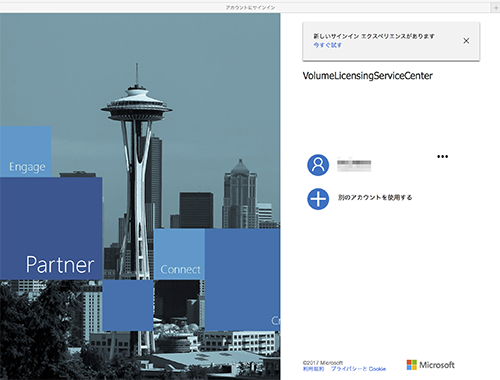500x380 pixels.
Task: Select the アカウントにサインイン tab
Action: click(250, 7)
